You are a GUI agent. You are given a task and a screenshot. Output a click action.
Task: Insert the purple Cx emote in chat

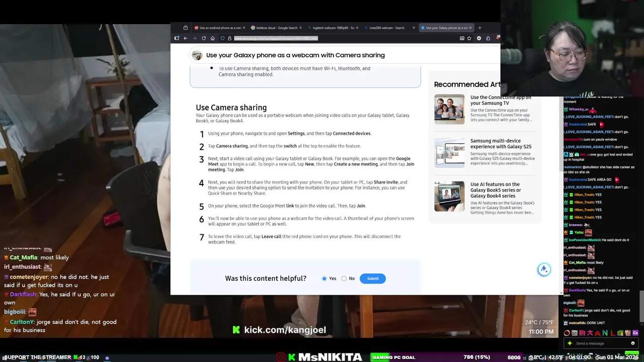tap(635, 333)
